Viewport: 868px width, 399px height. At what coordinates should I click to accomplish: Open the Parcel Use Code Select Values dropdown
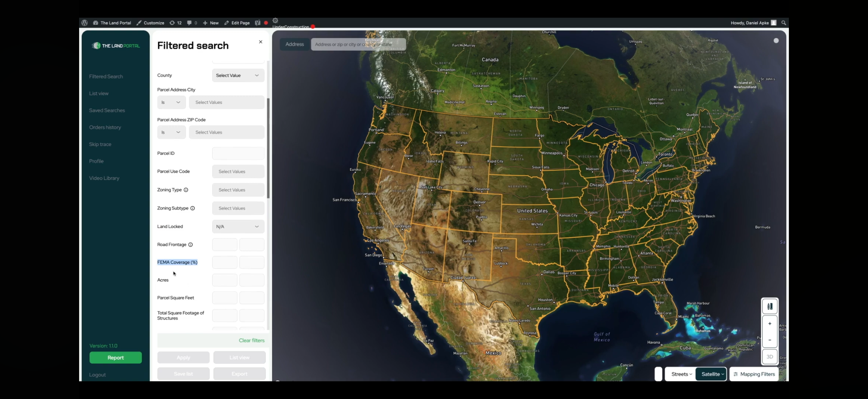point(238,171)
